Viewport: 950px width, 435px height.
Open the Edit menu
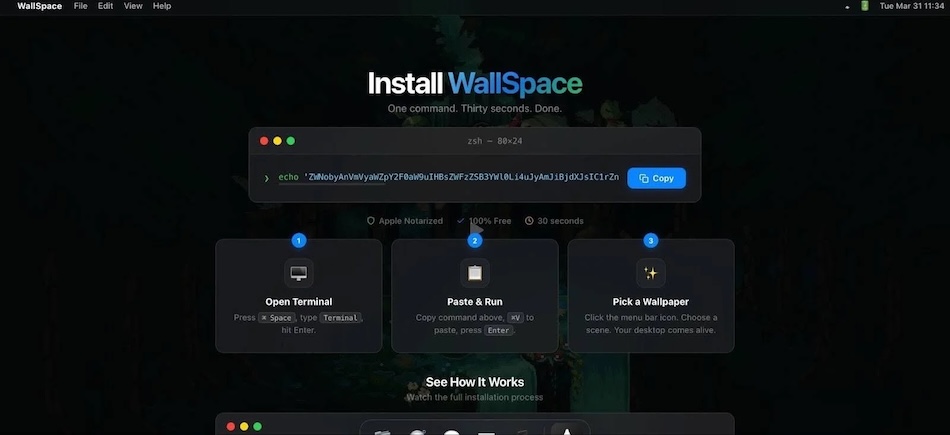click(105, 6)
